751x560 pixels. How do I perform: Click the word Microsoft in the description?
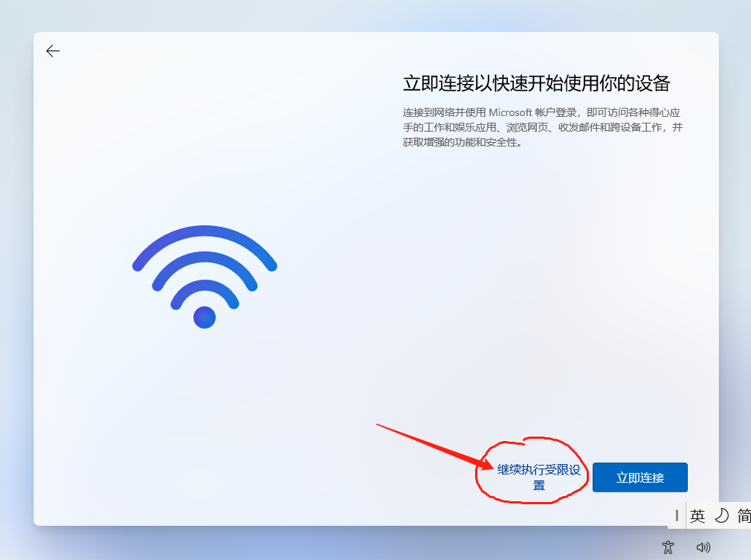point(511,112)
